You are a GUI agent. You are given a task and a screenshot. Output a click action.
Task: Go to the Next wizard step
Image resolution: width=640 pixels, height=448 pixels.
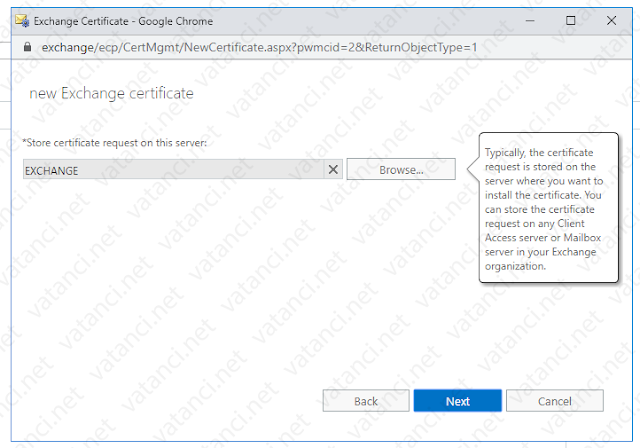point(458,401)
